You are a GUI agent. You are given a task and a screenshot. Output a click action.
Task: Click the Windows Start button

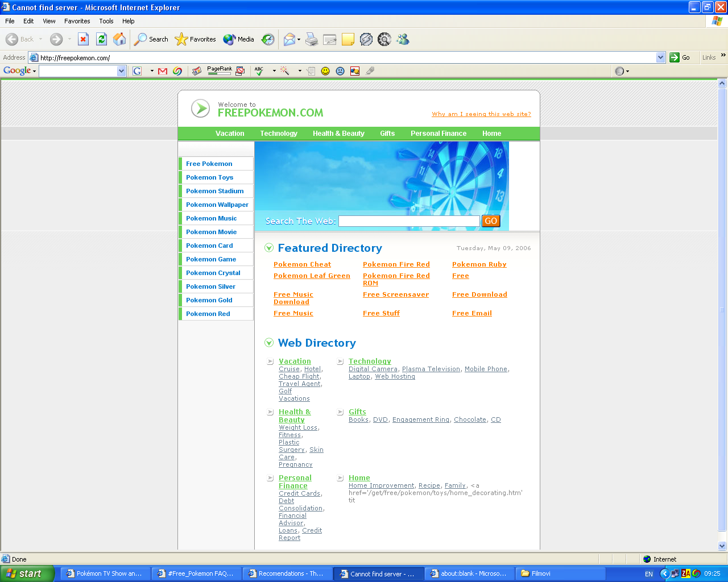coord(27,573)
